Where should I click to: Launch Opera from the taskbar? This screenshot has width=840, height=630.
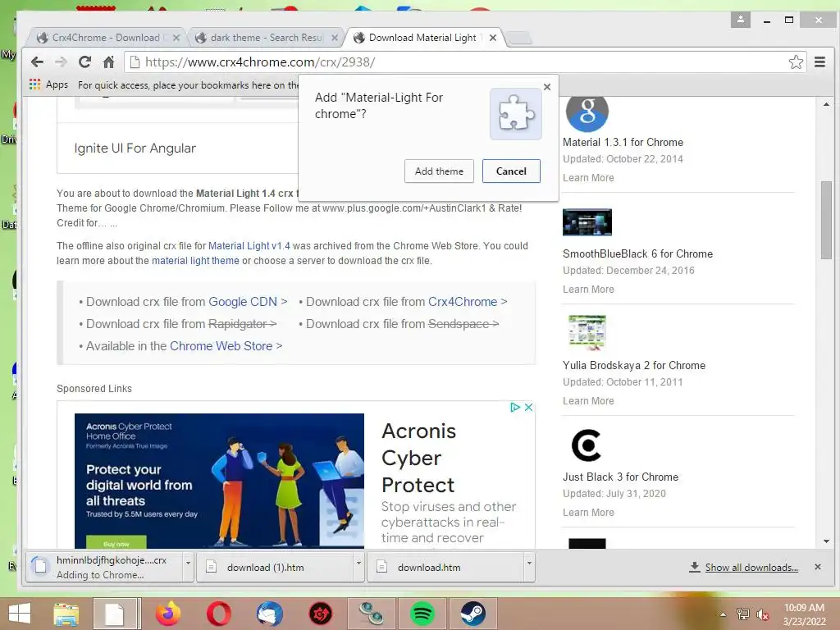(x=218, y=614)
